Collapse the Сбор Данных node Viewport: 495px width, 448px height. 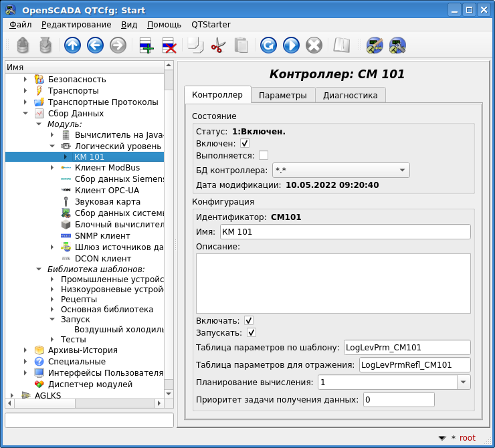pos(25,113)
